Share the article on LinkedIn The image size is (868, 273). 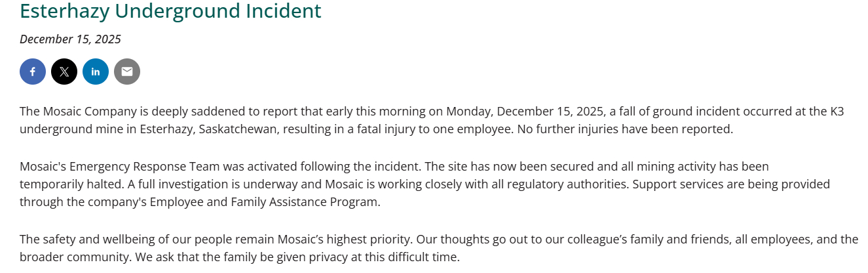point(96,72)
